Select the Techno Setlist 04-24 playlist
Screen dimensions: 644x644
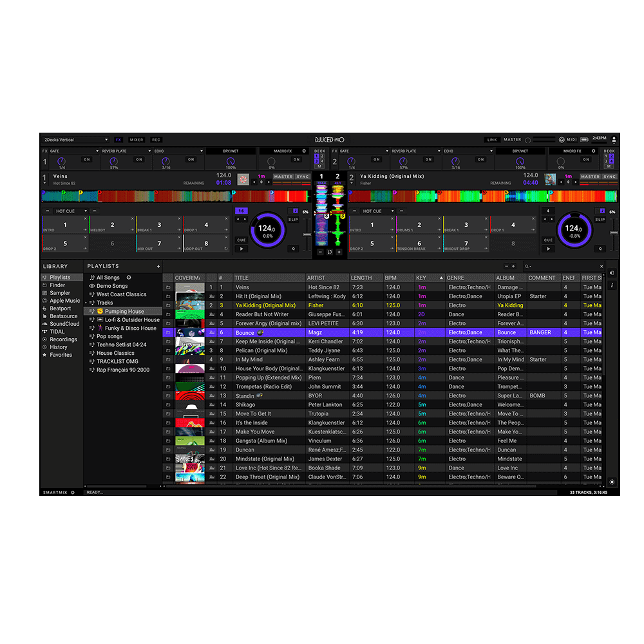pos(121,345)
